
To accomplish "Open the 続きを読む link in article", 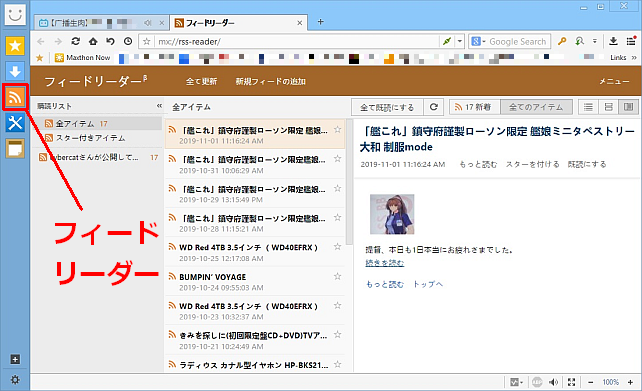I will (x=385, y=263).
